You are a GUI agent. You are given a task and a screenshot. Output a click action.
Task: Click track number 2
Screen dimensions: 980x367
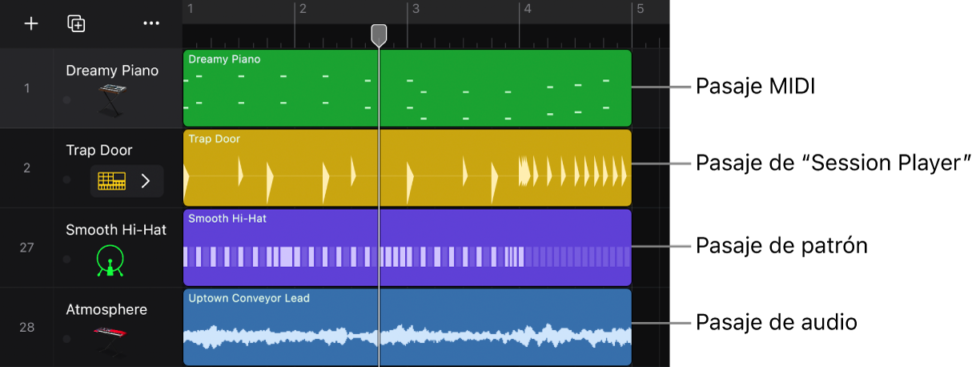point(27,167)
